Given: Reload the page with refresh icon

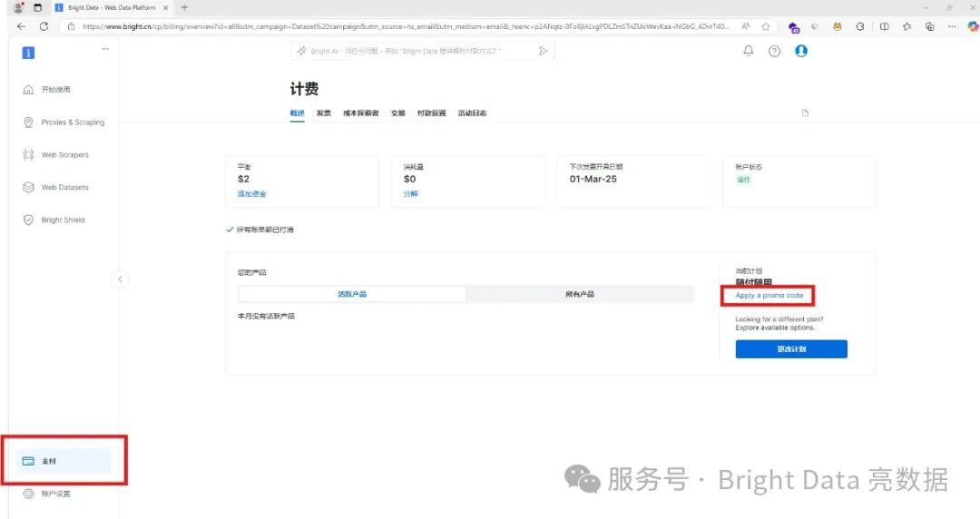Looking at the screenshot, I should pyautogui.click(x=44, y=26).
